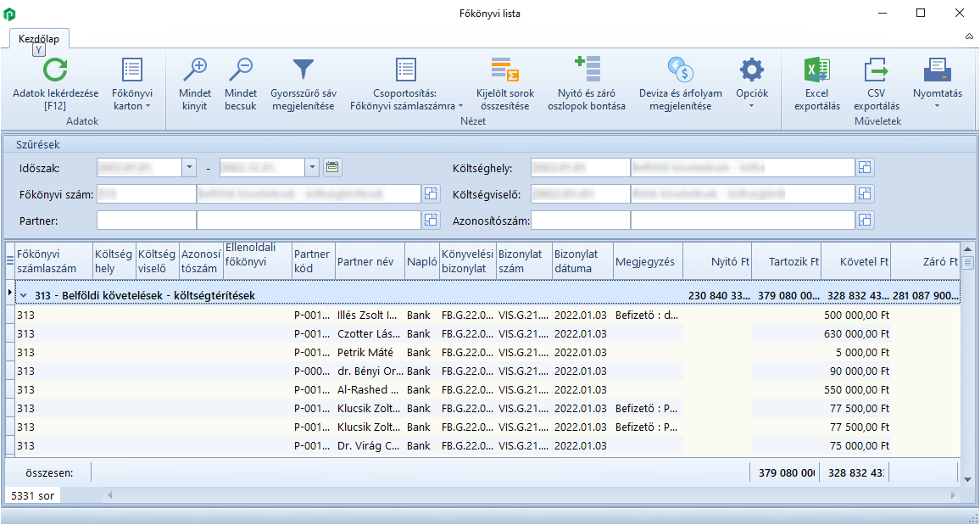Click the CSV exportálás icon
Viewport: 980px width, 525px height.
click(876, 70)
